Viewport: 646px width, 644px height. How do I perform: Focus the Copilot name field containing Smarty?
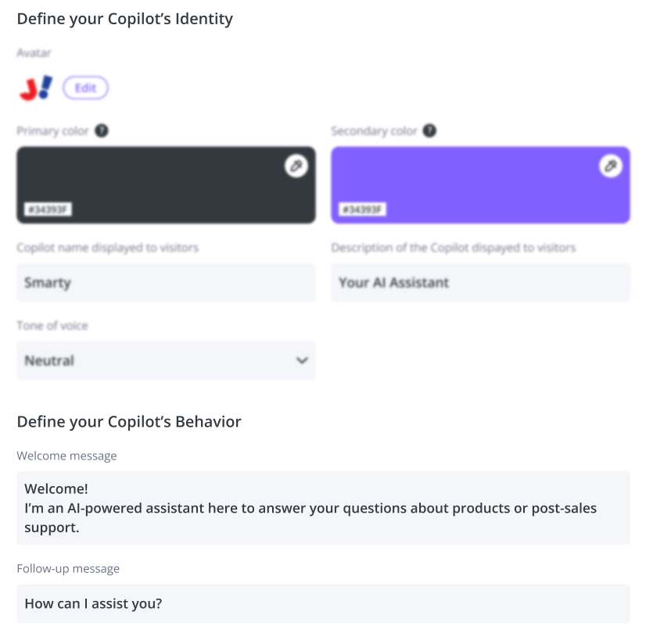pos(166,282)
